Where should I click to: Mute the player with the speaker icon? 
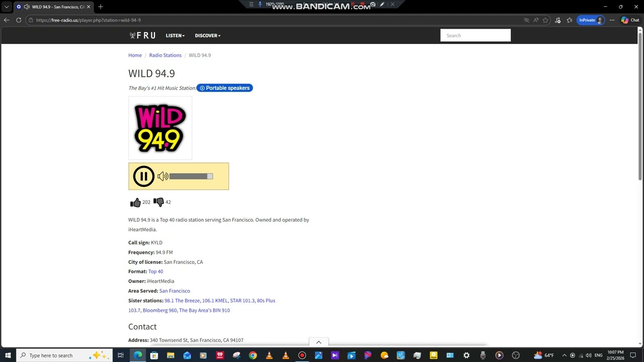(x=163, y=176)
